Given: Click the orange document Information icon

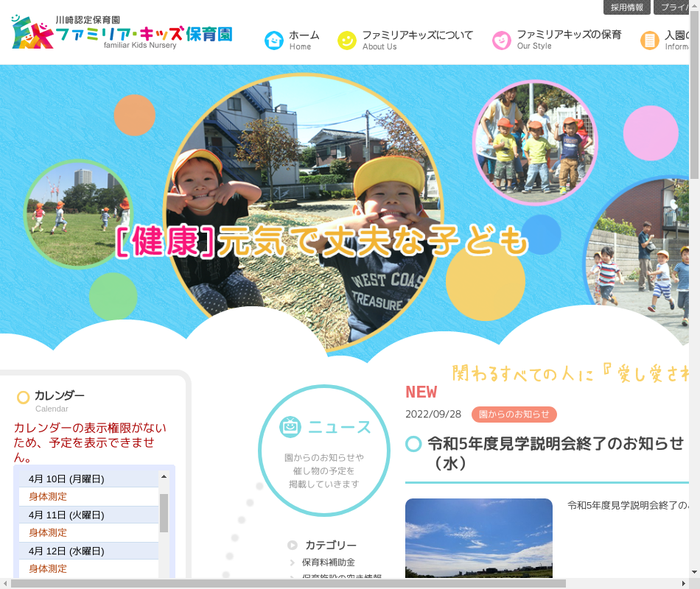Looking at the screenshot, I should point(650,40).
